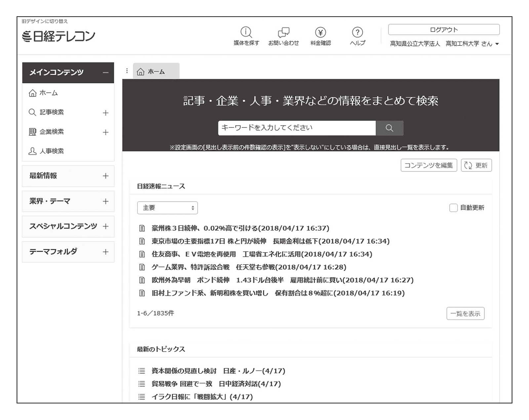Select 人事検索 in the sidebar
This screenshot has width=529, height=420.
(x=52, y=151)
